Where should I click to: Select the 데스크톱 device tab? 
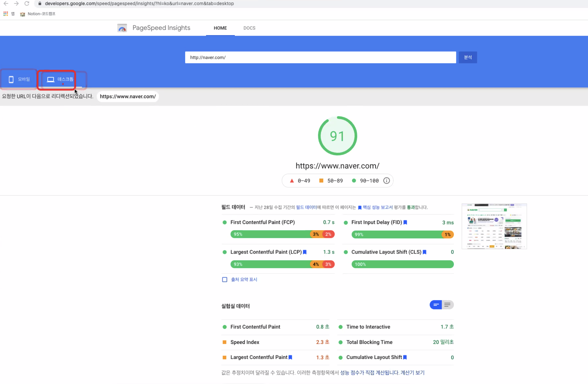click(60, 79)
